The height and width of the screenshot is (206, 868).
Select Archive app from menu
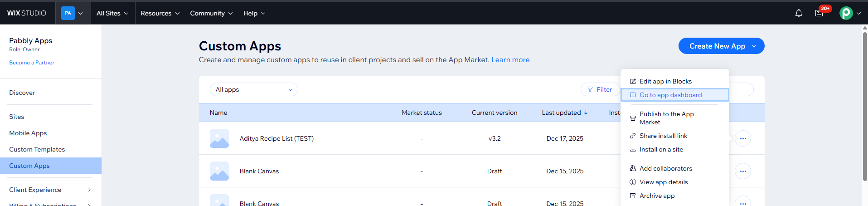click(x=657, y=196)
